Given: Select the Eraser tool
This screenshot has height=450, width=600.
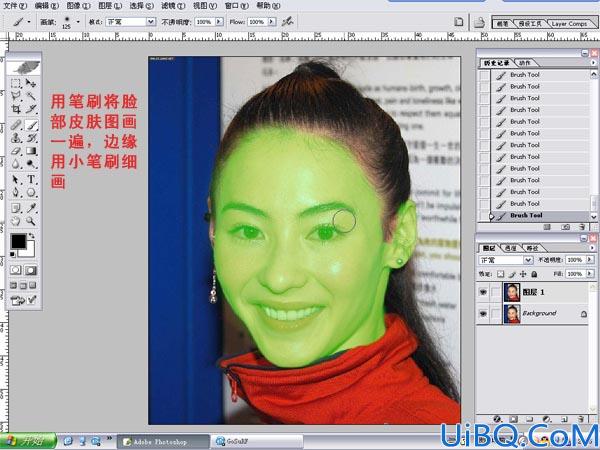Looking at the screenshot, I should 16,151.
